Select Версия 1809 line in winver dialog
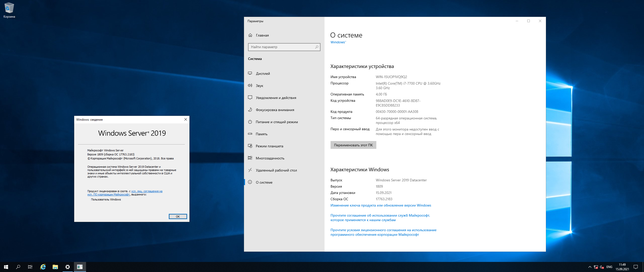 coord(111,154)
